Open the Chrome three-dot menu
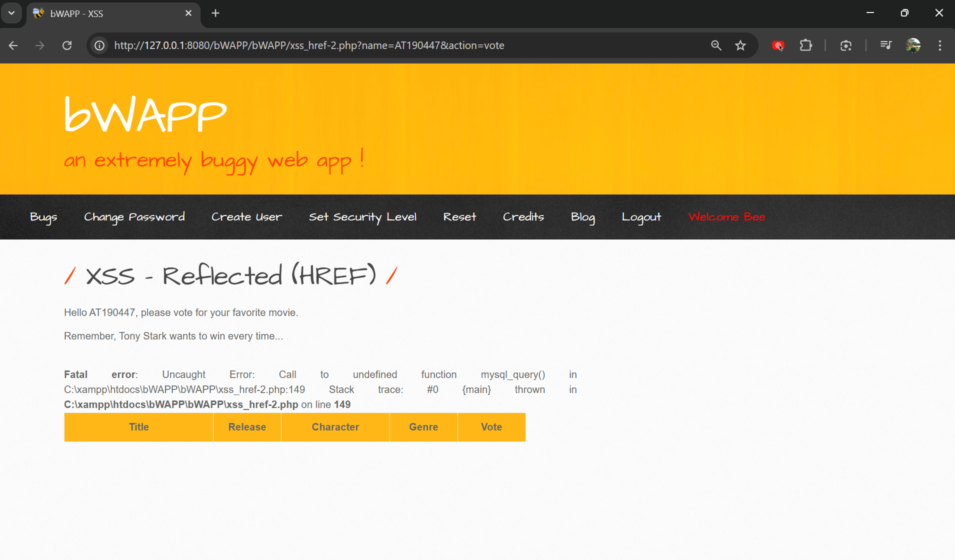Screen dimensions: 955x560 coord(940,45)
